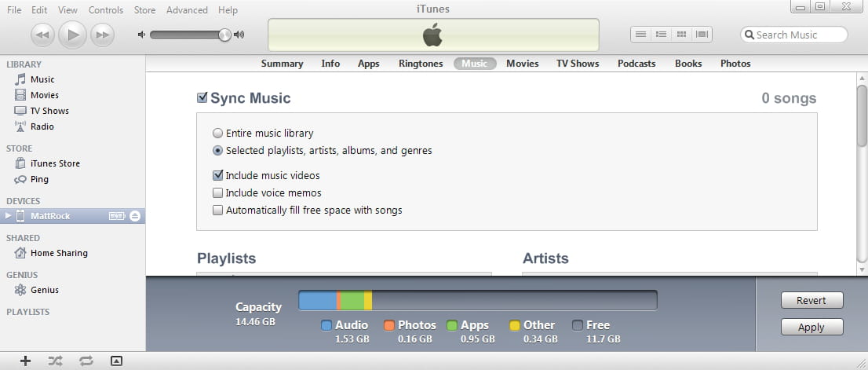Skip to the next track
Image resolution: width=868 pixels, height=370 pixels.
pyautogui.click(x=102, y=35)
